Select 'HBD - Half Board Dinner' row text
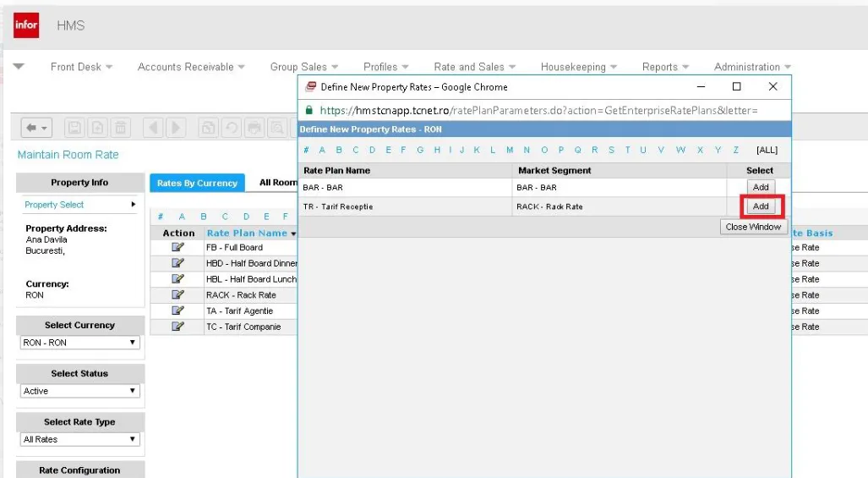 tap(251, 263)
